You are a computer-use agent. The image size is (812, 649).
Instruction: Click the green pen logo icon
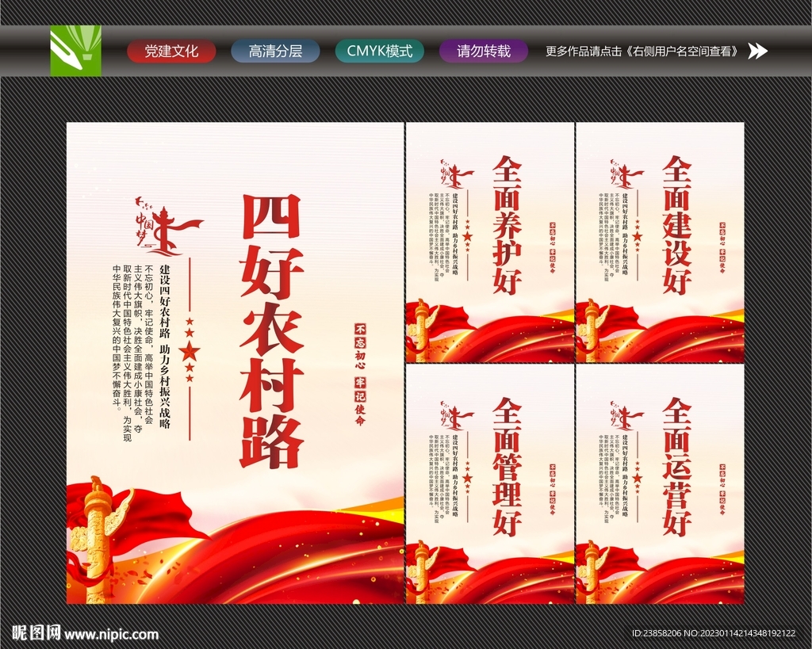75,51
